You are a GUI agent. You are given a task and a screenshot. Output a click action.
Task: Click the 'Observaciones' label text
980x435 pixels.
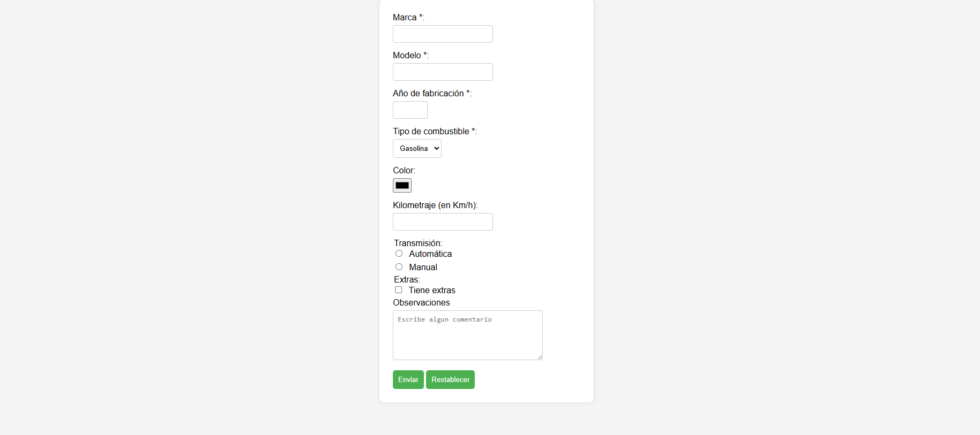point(421,303)
